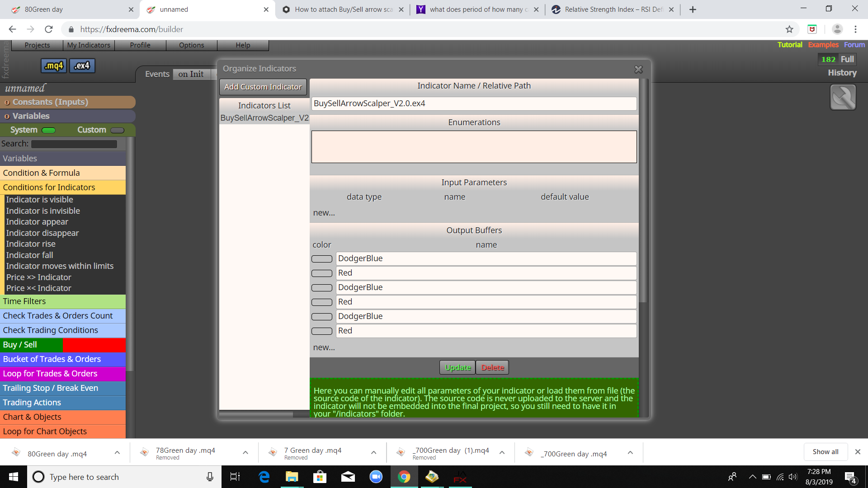Click Add Custom Indicator button

coord(263,87)
